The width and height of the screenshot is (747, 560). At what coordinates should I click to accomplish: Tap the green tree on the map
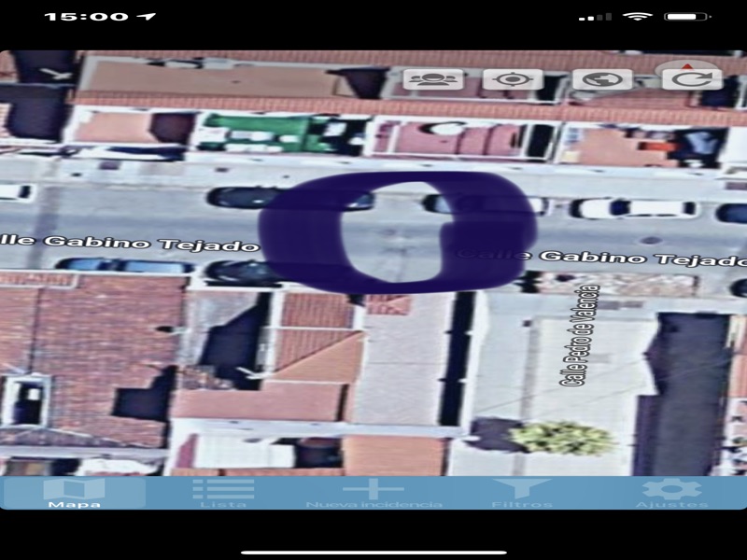point(563,437)
